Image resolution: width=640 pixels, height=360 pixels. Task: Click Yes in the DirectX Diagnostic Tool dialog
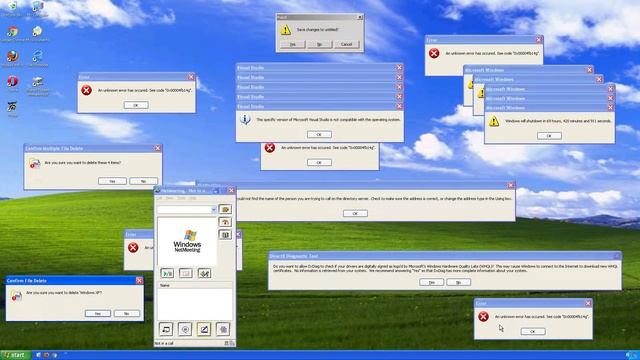point(431,282)
